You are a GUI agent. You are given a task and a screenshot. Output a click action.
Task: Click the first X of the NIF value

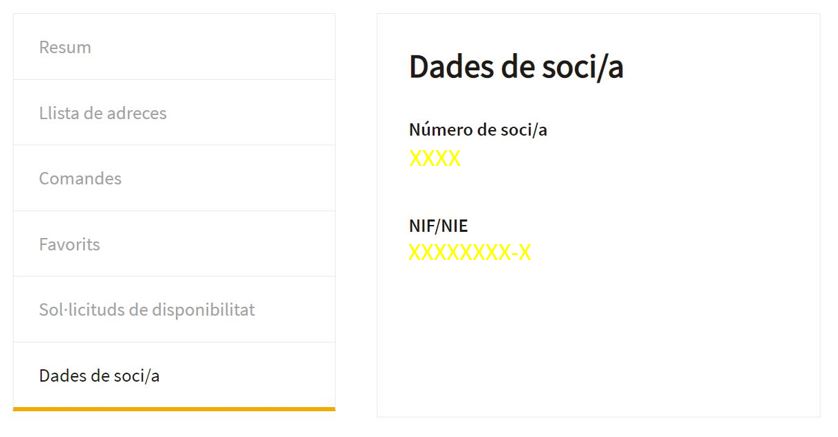(x=416, y=253)
